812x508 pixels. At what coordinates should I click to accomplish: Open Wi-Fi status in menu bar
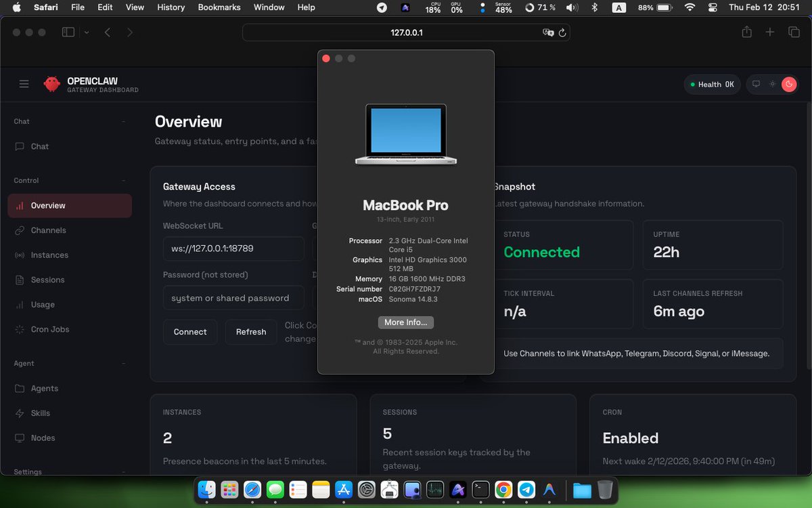click(690, 7)
